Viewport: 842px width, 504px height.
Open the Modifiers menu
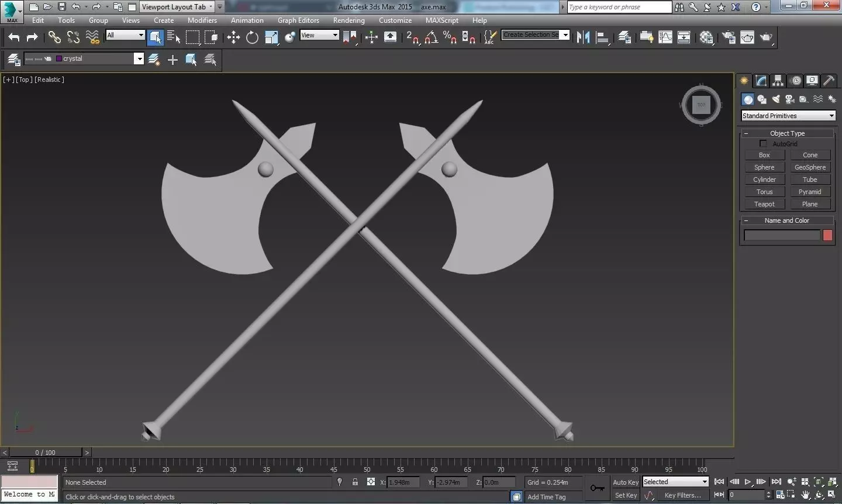tap(202, 20)
